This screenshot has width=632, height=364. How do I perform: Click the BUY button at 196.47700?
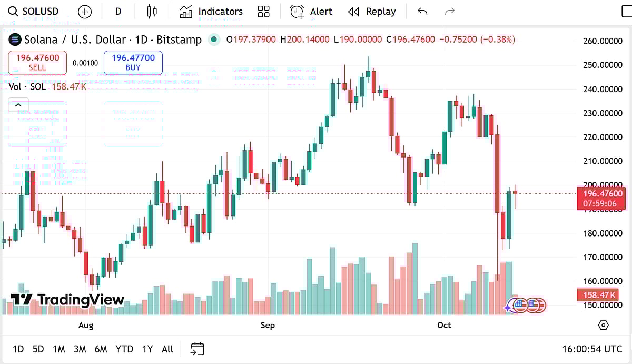(133, 62)
